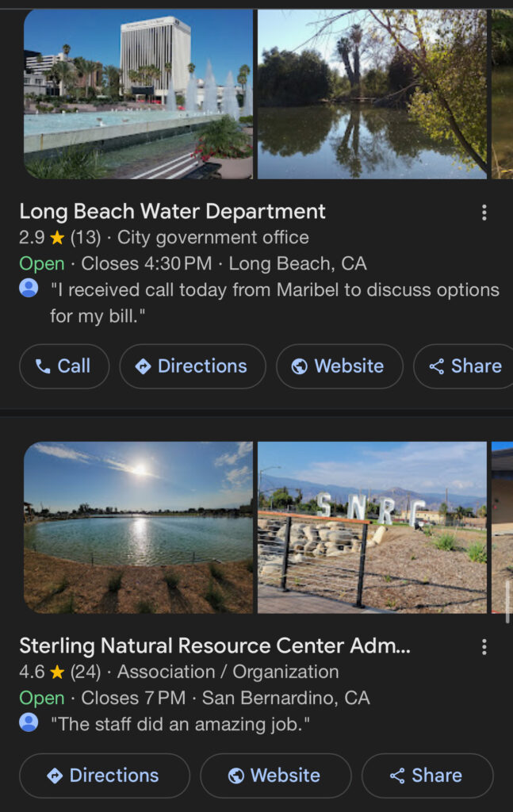View SNRC sign photo
This screenshot has height=812, width=513.
point(372,527)
